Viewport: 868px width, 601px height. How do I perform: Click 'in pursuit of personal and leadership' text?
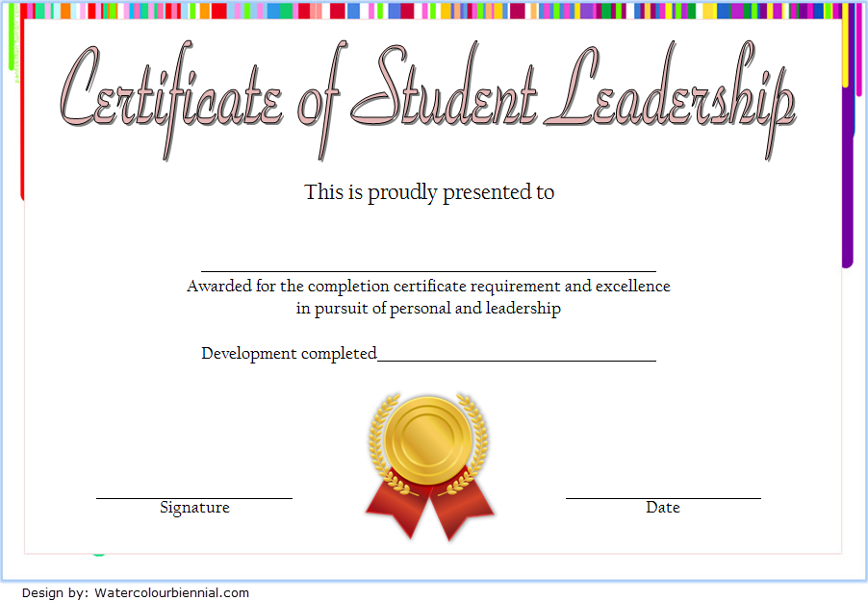coord(428,309)
